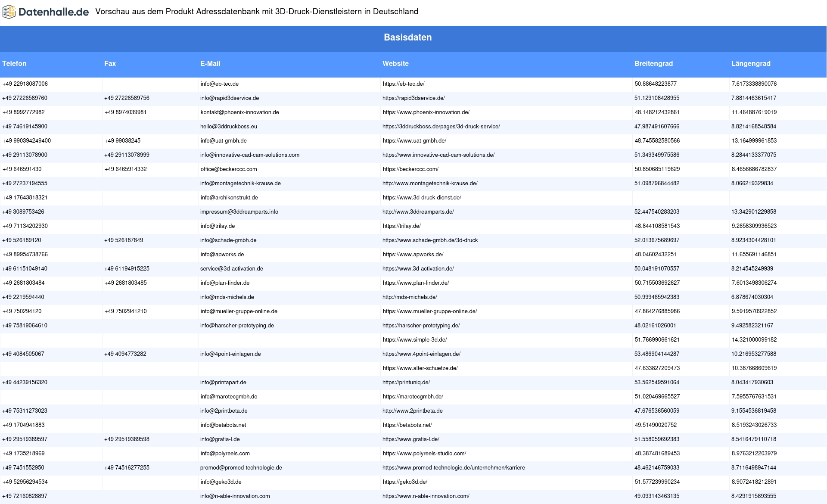The height and width of the screenshot is (504, 827).
Task: Open https://www.n-able-innovation.com/ link
Action: pyautogui.click(x=426, y=496)
